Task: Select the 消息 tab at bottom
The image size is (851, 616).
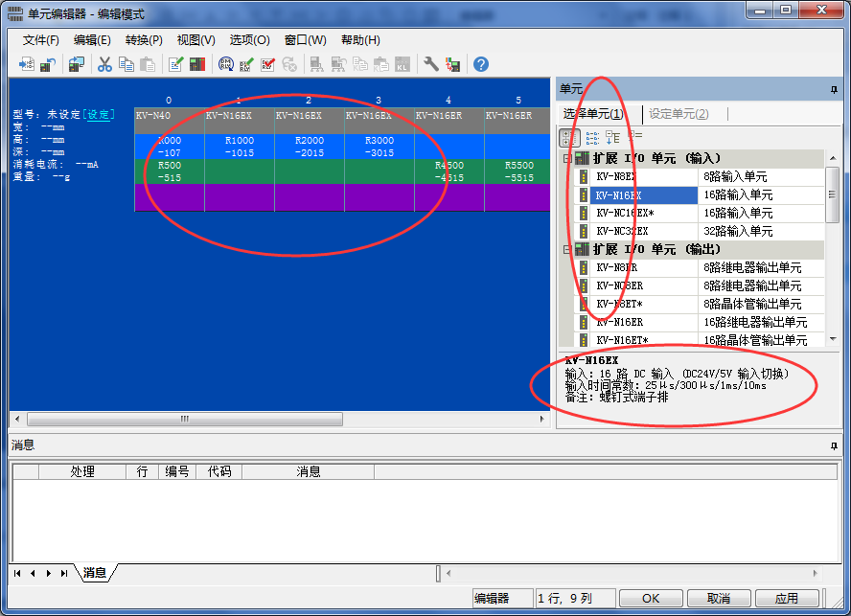Action: pos(95,573)
